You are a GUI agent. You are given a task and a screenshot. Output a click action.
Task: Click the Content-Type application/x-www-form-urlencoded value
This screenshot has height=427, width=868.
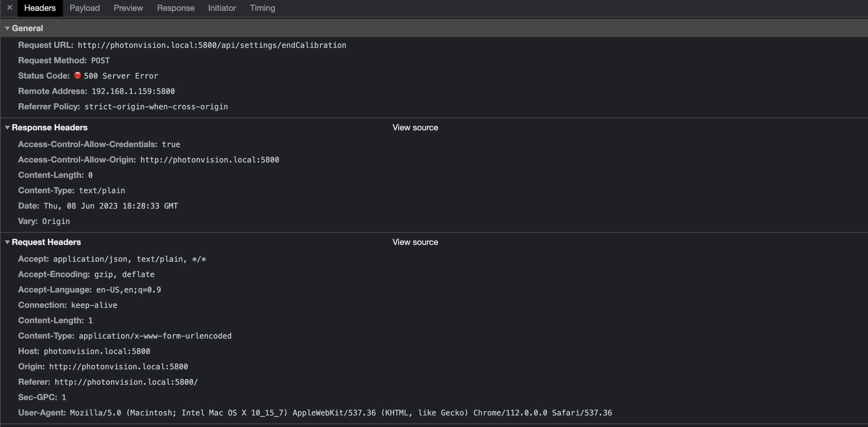click(155, 336)
